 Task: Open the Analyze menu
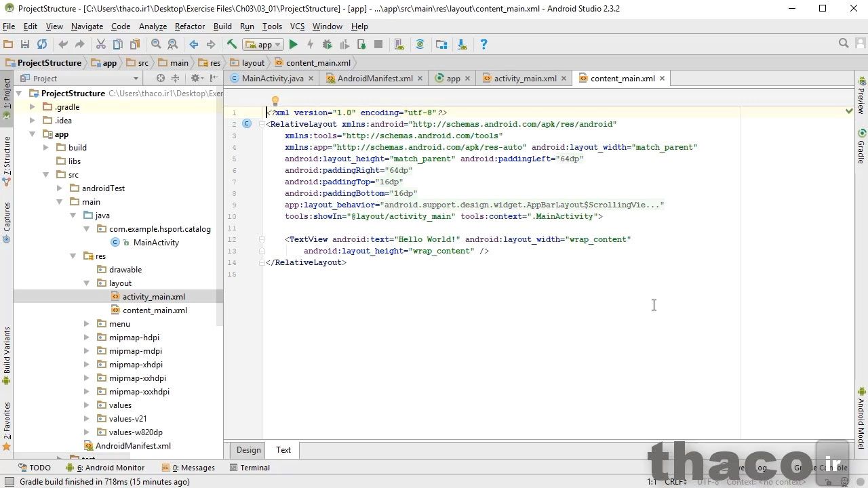[x=153, y=26]
